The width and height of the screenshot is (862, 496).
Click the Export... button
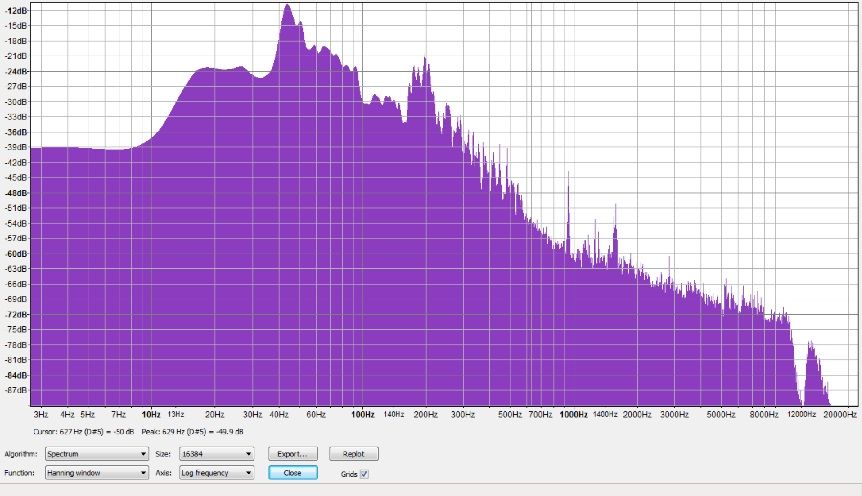tap(292, 454)
